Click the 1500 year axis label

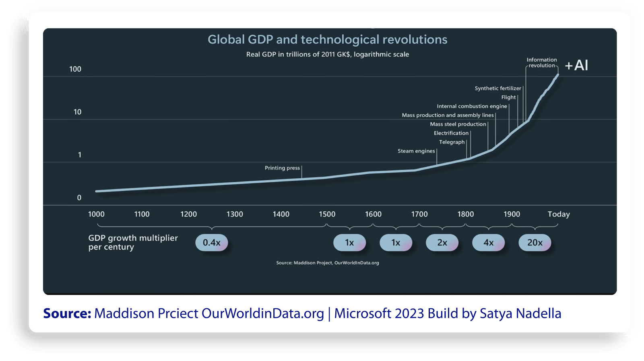pyautogui.click(x=327, y=214)
